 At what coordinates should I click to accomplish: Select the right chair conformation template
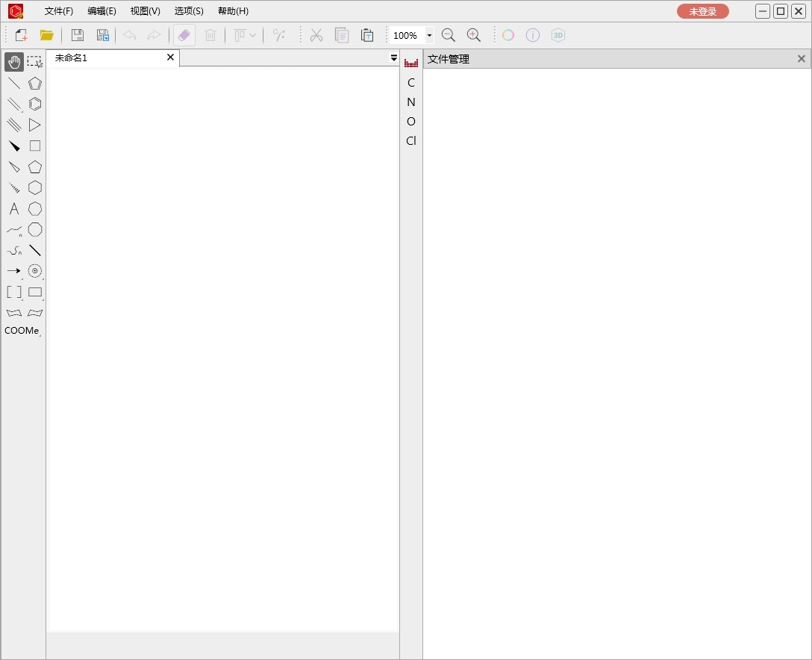(34, 313)
